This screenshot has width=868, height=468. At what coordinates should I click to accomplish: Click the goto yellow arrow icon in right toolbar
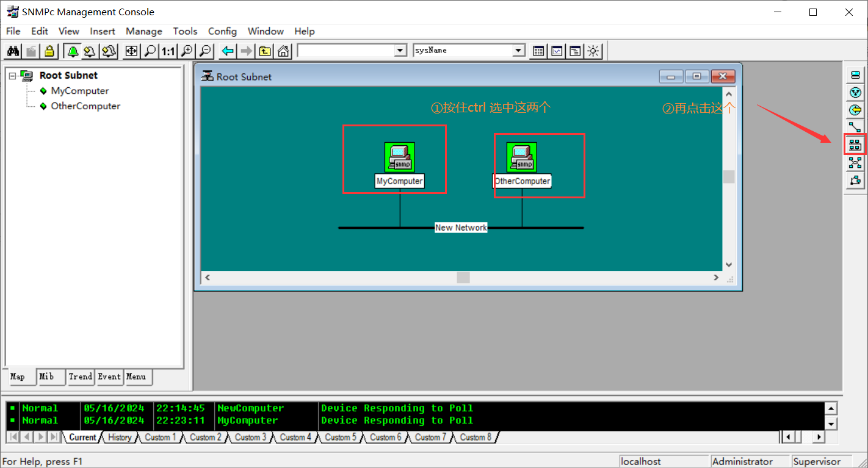point(855,110)
